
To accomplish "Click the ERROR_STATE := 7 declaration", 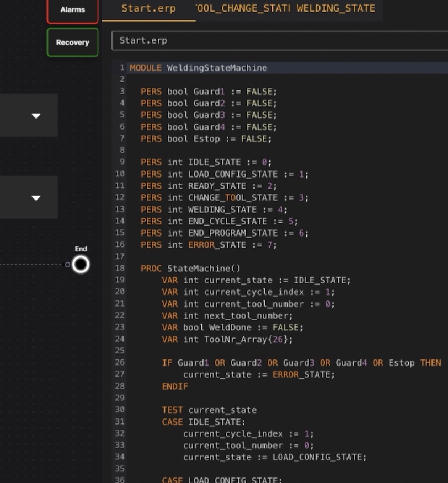I will [x=209, y=245].
